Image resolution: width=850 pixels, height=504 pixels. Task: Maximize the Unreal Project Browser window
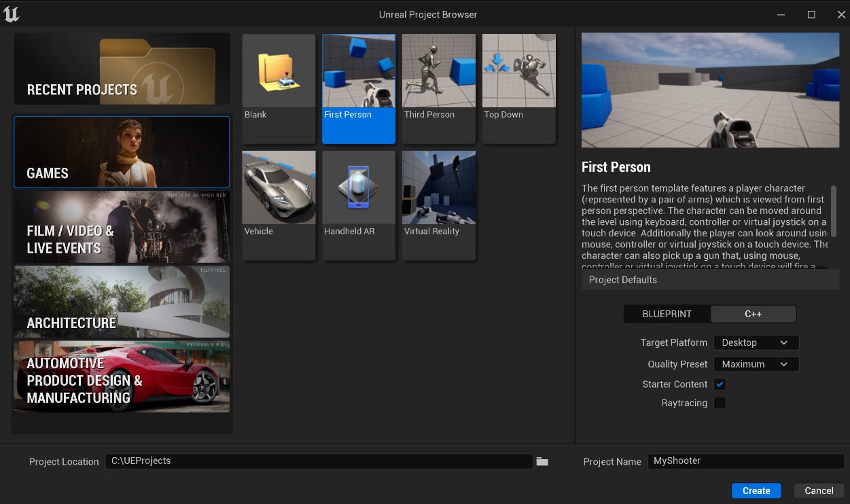[x=811, y=14]
